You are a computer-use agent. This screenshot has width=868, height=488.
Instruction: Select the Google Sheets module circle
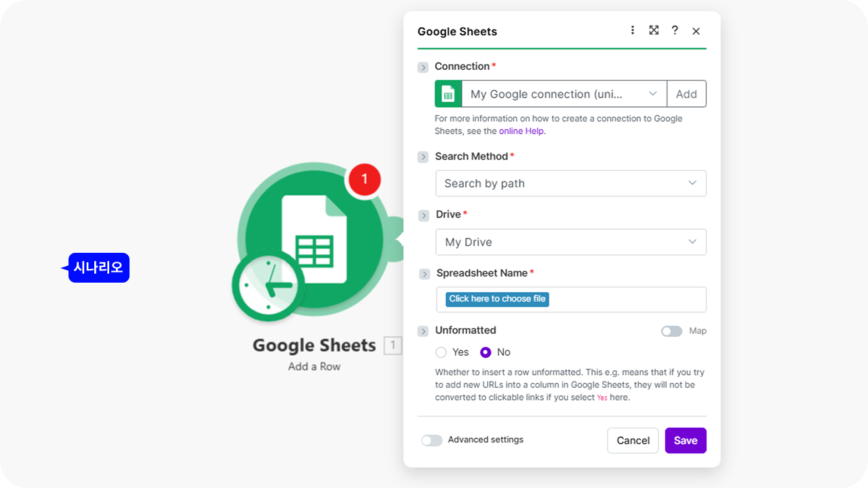[313, 241]
